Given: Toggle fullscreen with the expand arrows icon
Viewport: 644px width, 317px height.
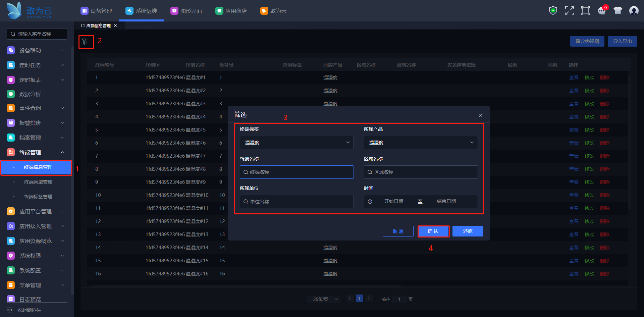Looking at the screenshot, I should tap(569, 11).
